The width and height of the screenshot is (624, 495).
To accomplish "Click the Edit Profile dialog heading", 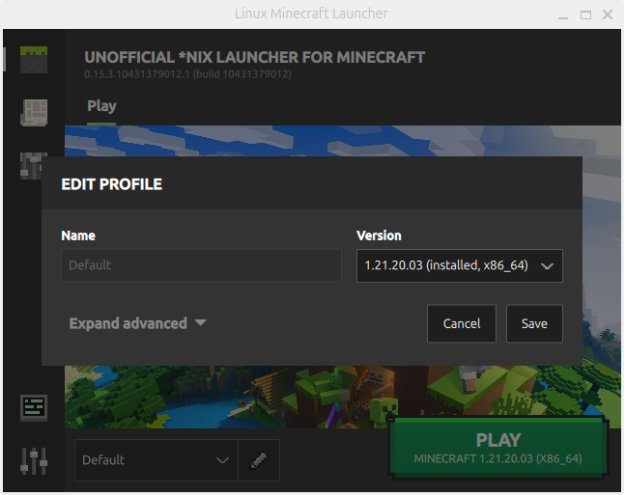I will (x=112, y=184).
